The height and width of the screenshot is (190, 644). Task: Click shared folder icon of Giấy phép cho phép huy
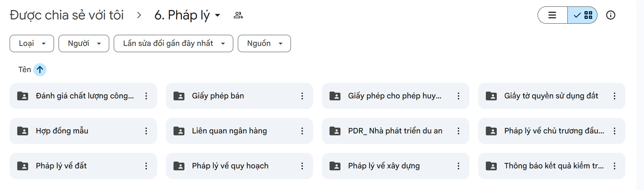pyautogui.click(x=335, y=96)
